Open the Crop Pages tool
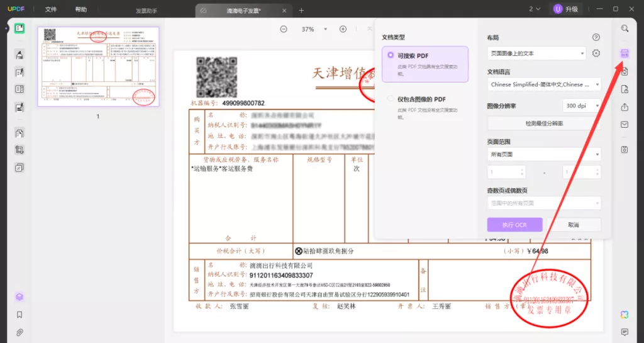Image resolution: width=644 pixels, height=343 pixels. click(x=19, y=150)
